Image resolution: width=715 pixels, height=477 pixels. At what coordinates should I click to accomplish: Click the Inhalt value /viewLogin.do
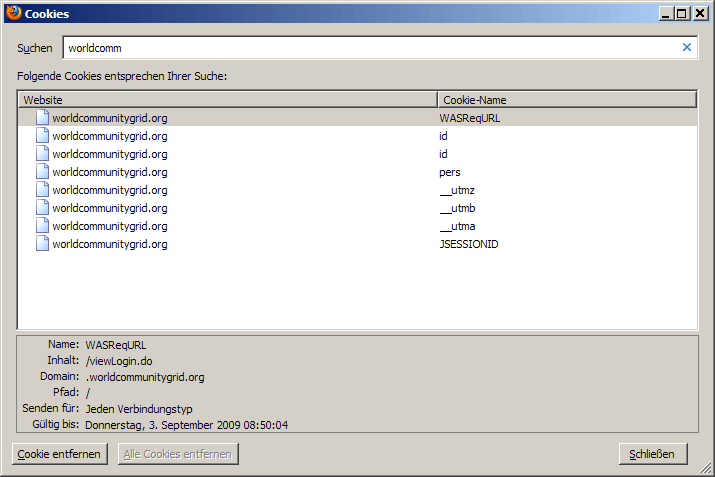(119, 361)
